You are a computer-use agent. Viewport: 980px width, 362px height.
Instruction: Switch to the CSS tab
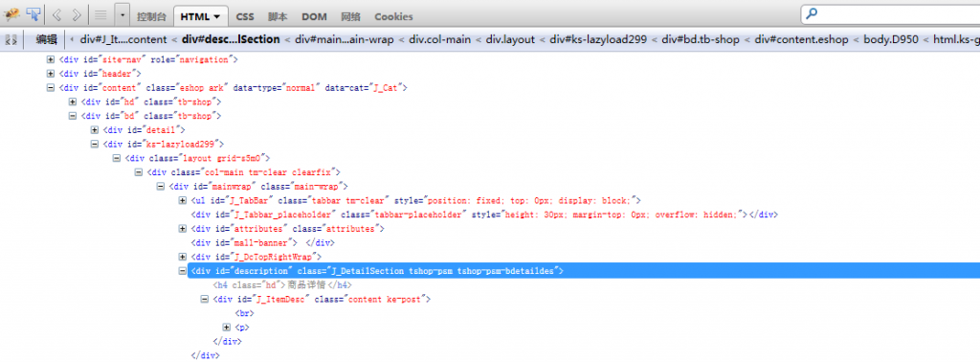[x=245, y=17]
